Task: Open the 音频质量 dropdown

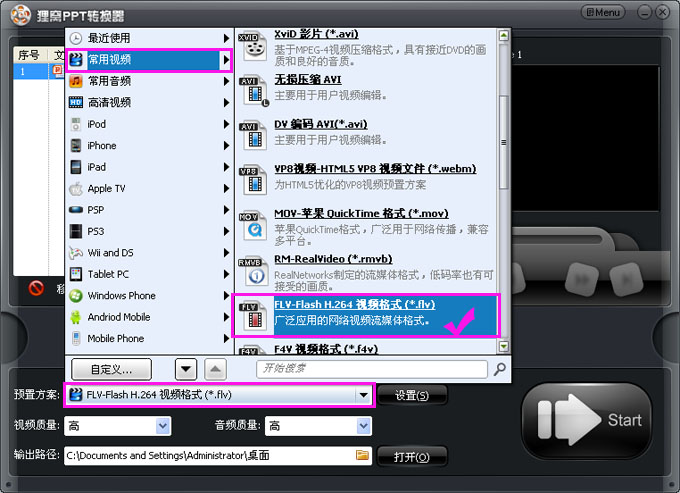Action: 363,426
